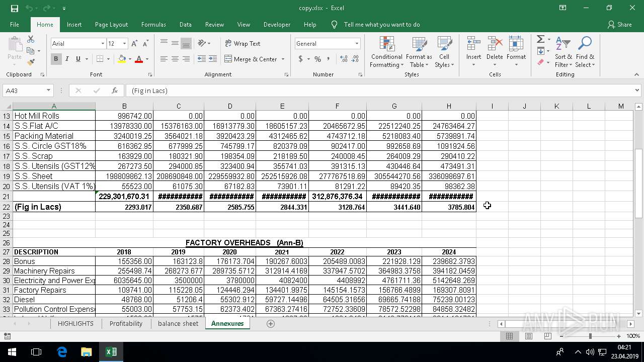644x362 pixels.
Task: Switch to the Formulas ribbon tab
Action: [153, 25]
